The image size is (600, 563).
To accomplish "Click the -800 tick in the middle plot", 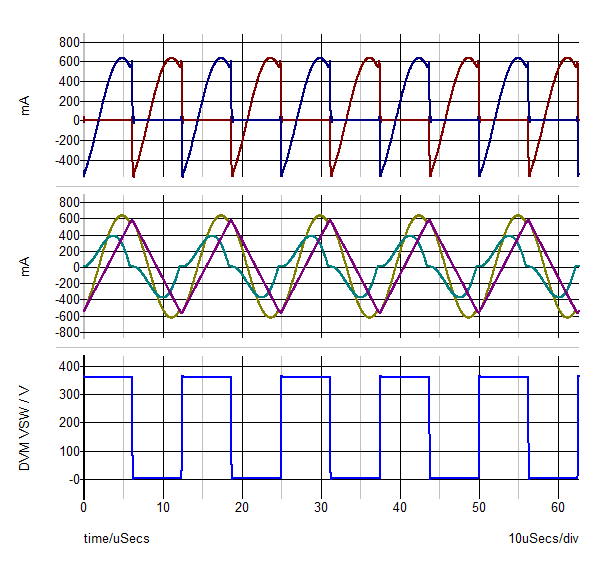I will [x=66, y=333].
